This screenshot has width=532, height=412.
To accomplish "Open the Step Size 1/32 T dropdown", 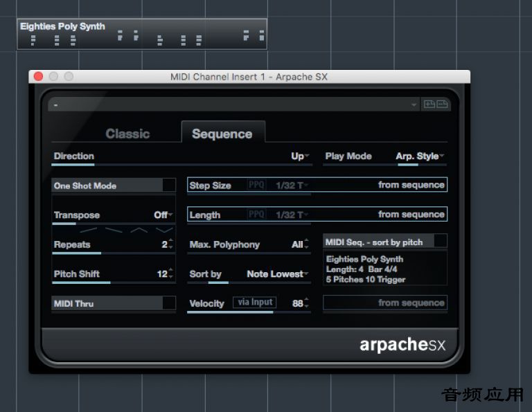I will click(292, 186).
